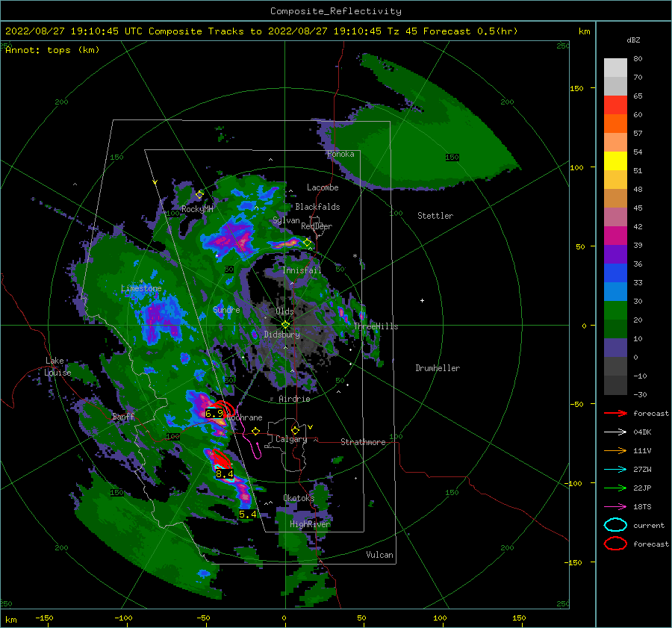Click the Composite_Reflectivity title
This screenshot has width=672, height=628.
[335, 11]
